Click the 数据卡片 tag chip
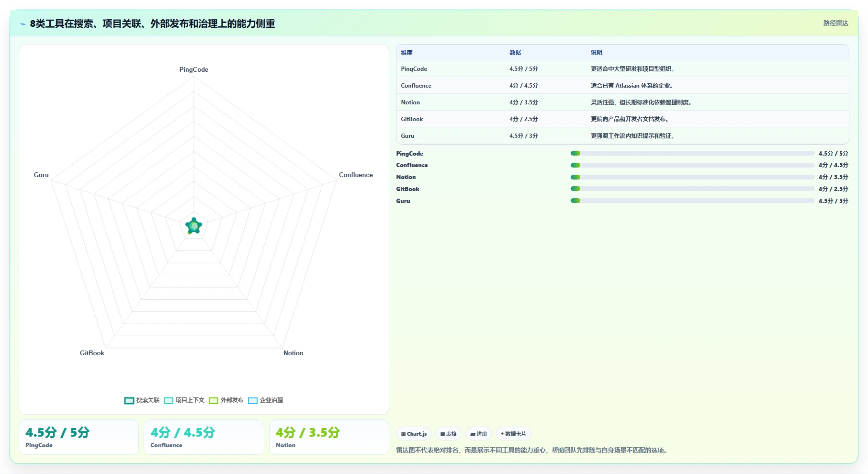The width and height of the screenshot is (868, 474). point(513,434)
